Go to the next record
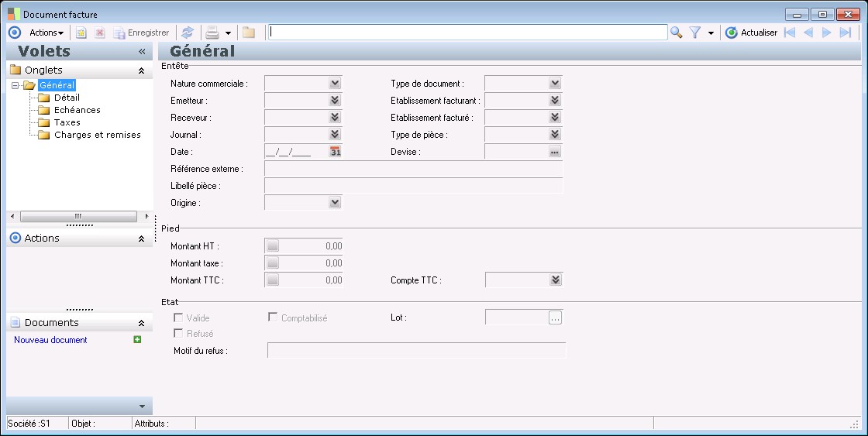Screen dimensions: 868x436 click(x=826, y=33)
